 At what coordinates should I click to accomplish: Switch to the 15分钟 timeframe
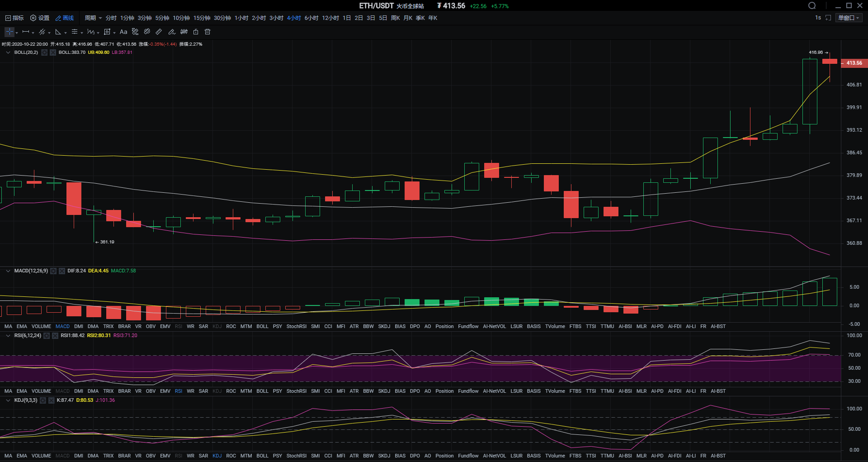pyautogui.click(x=202, y=18)
